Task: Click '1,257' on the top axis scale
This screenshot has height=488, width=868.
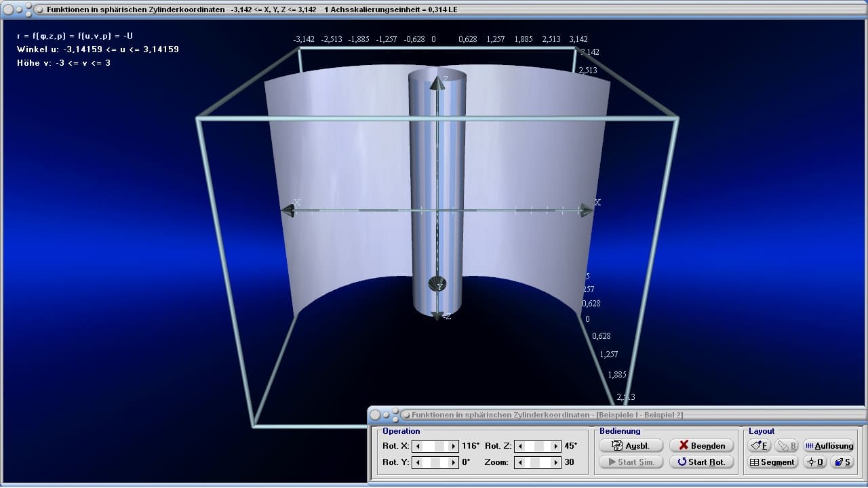Action: [x=496, y=39]
